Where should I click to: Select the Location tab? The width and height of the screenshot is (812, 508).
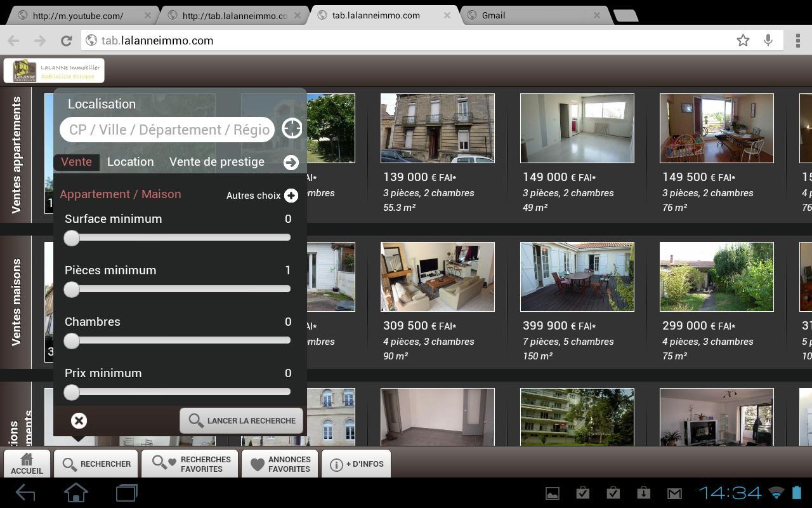(130, 162)
